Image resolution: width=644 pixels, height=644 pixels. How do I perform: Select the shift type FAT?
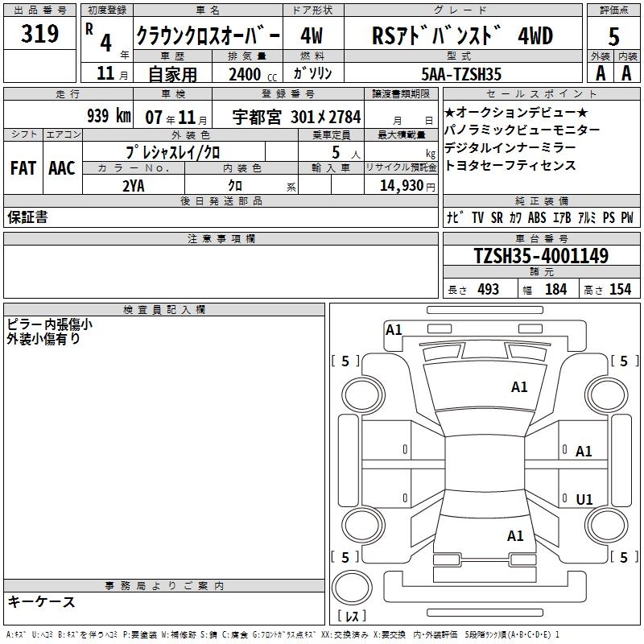pos(23,168)
